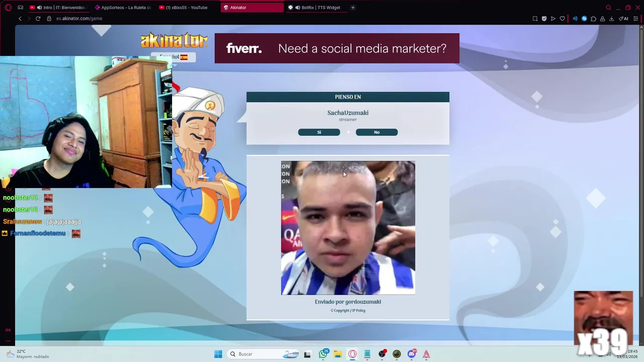The height and width of the screenshot is (362, 644).
Task: Show site security lock information
Action: [x=49, y=19]
